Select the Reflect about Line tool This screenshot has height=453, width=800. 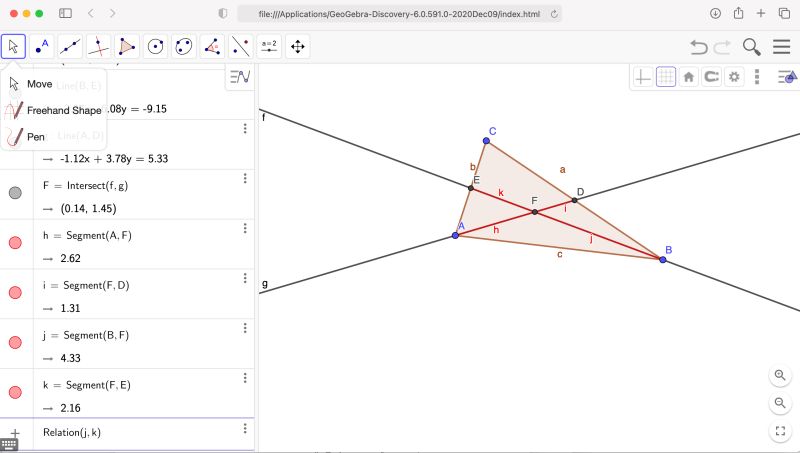(241, 46)
